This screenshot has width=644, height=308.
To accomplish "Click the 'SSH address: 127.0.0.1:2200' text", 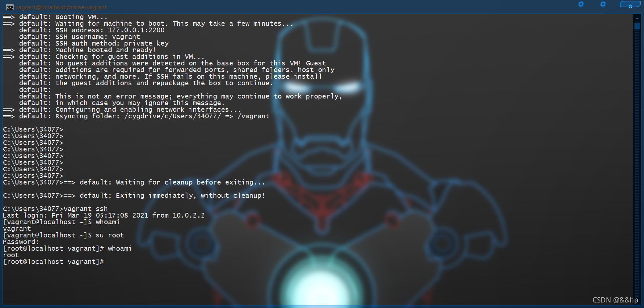I will 92,30.
